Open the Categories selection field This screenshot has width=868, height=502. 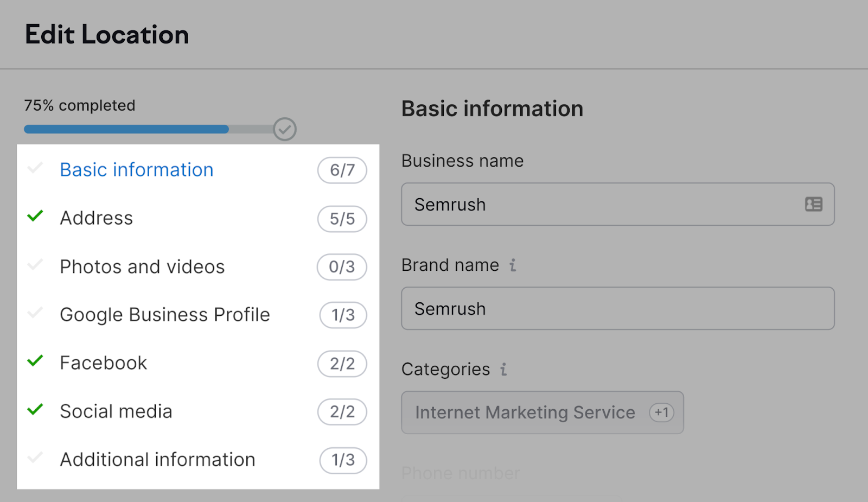click(x=542, y=412)
